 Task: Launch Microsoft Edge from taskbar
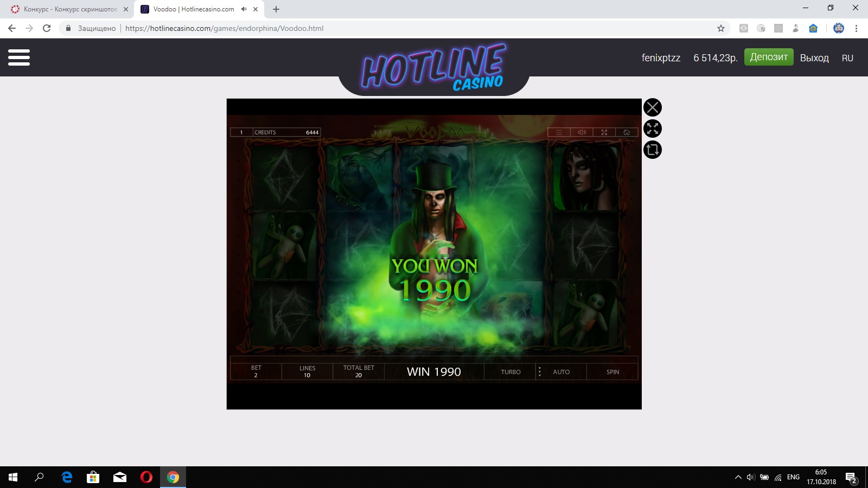[x=67, y=477]
